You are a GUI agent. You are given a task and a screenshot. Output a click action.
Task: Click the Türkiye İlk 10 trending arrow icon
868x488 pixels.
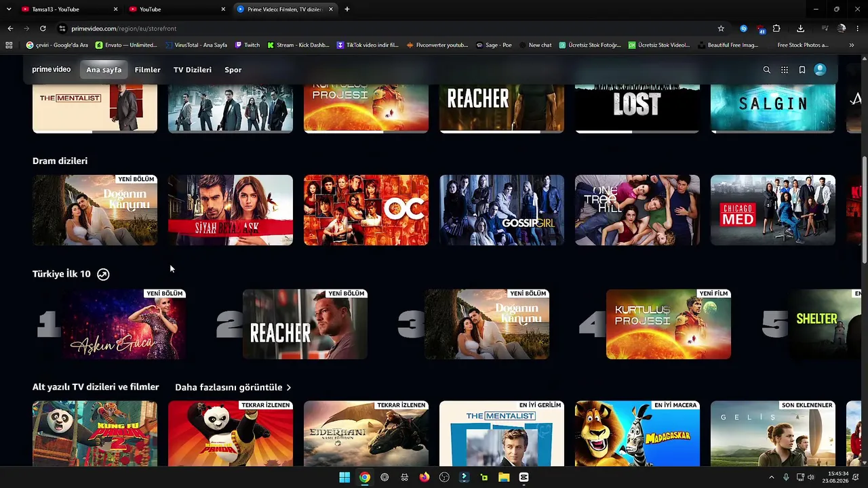pyautogui.click(x=103, y=274)
